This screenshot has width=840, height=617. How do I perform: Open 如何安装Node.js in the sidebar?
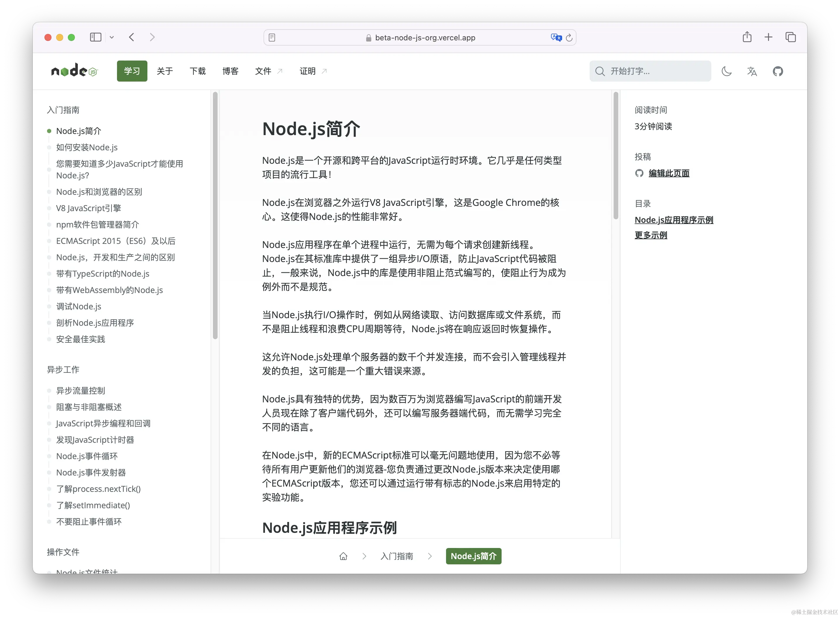(x=87, y=148)
